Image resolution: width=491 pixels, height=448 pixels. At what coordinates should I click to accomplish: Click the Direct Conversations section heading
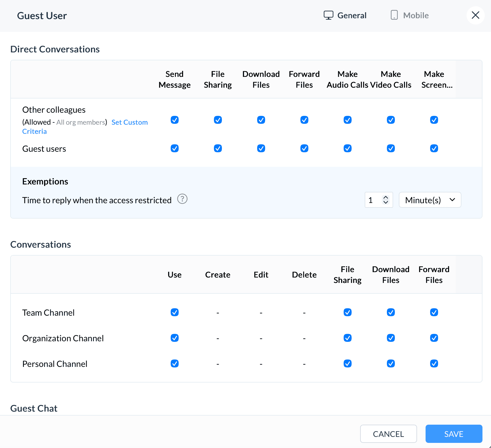pyautogui.click(x=55, y=49)
